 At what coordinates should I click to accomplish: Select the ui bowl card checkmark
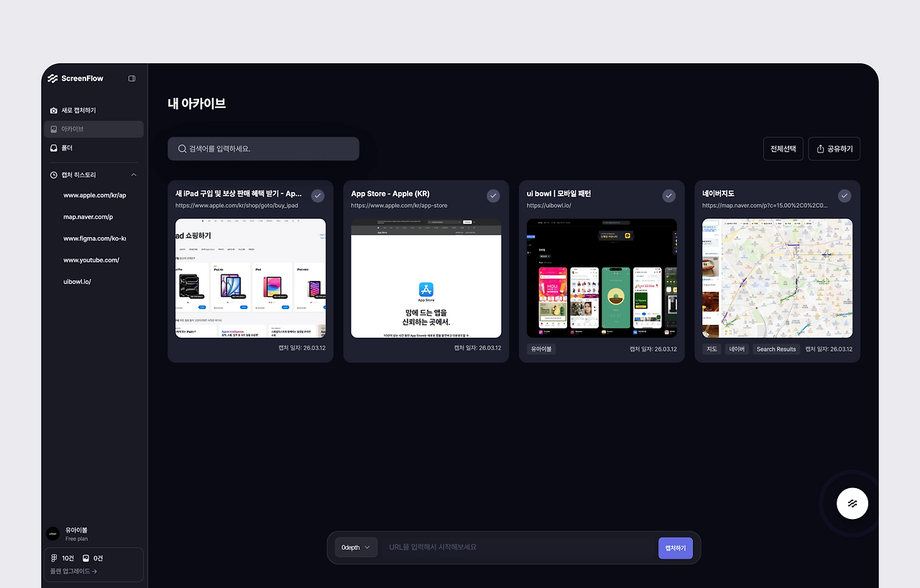(x=669, y=196)
